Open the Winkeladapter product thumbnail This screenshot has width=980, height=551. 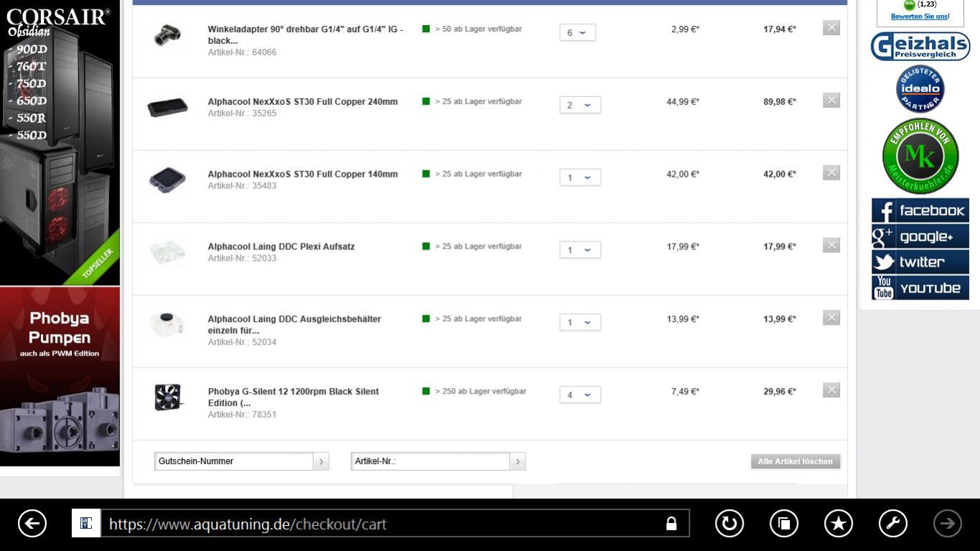(167, 35)
